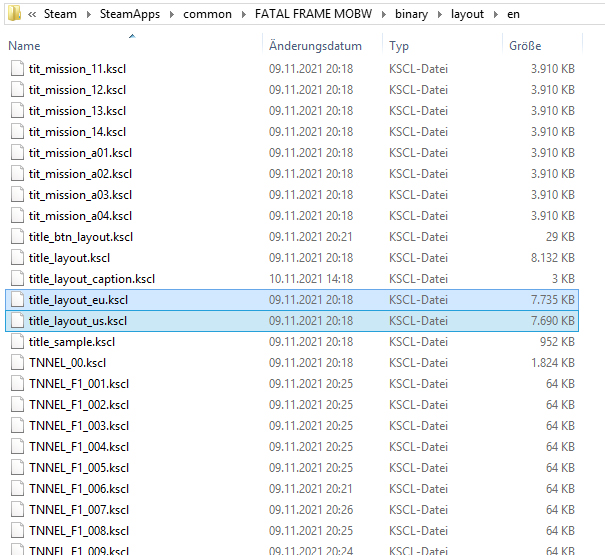Expand arrow after binary breadcrumb
Screen dimensions: 605x555
[x=440, y=14]
